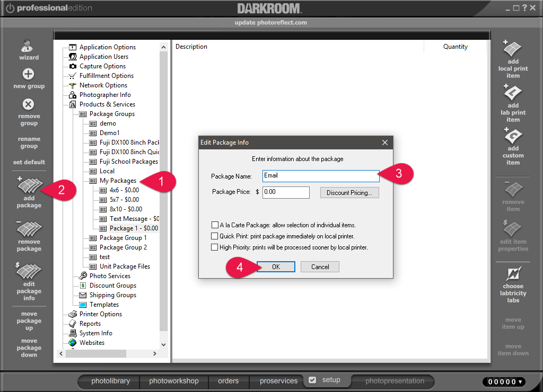543x392 pixels.
Task: Enable the Quick Print checkbox
Action: (x=215, y=236)
